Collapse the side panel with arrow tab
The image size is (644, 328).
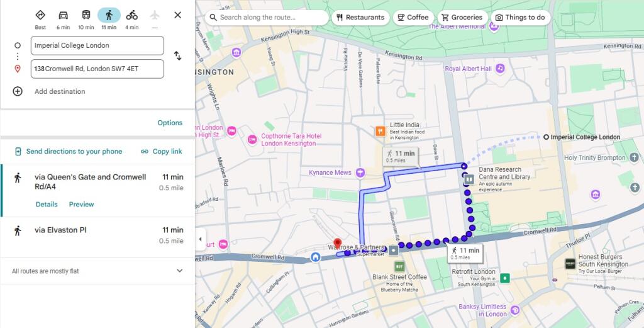201,239
